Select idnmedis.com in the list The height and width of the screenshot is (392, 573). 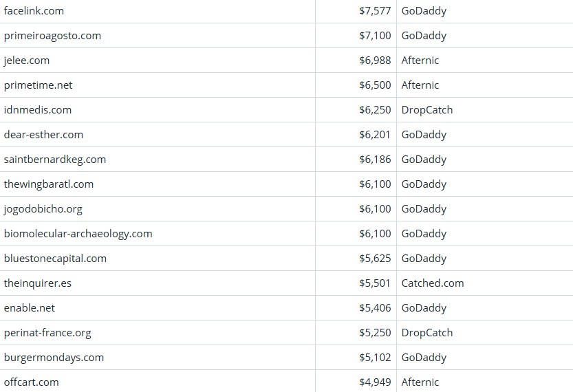click(x=38, y=110)
